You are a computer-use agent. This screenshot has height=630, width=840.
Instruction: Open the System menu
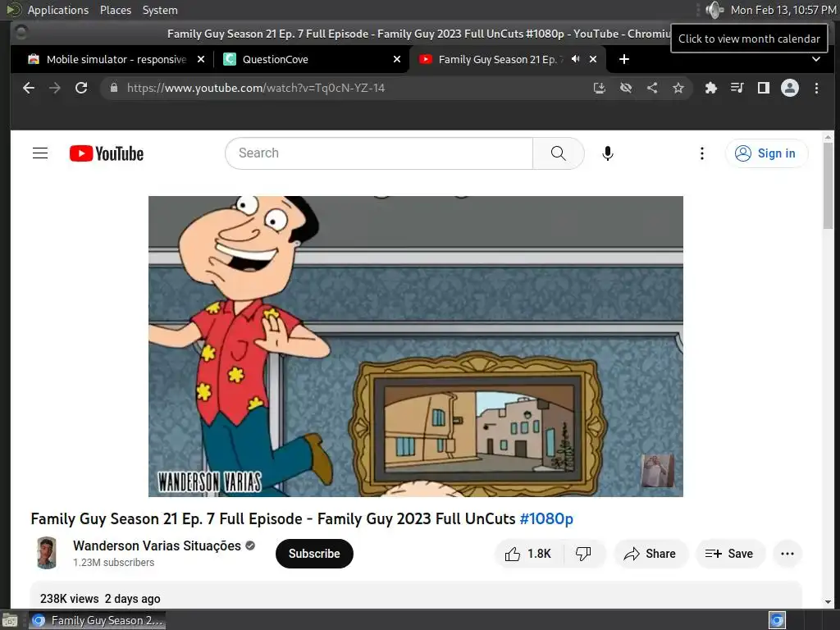coord(160,10)
